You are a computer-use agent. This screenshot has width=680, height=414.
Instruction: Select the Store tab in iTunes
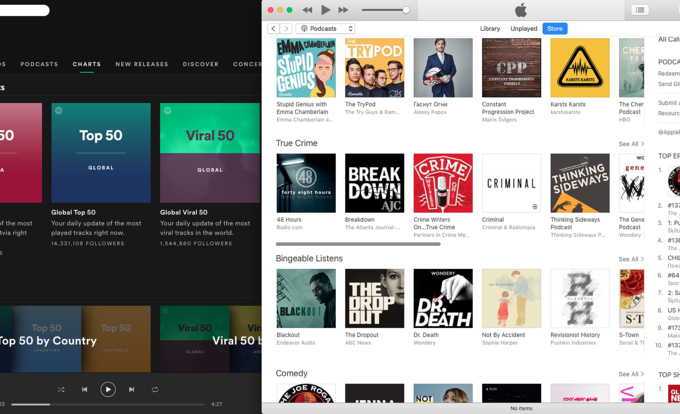(555, 29)
